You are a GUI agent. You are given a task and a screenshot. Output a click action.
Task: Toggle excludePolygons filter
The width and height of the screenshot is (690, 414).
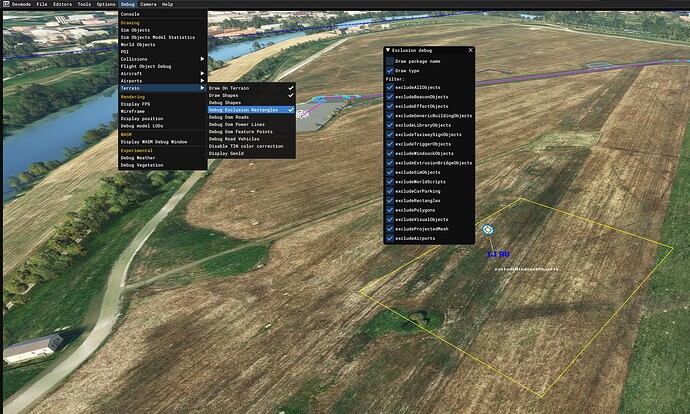390,210
